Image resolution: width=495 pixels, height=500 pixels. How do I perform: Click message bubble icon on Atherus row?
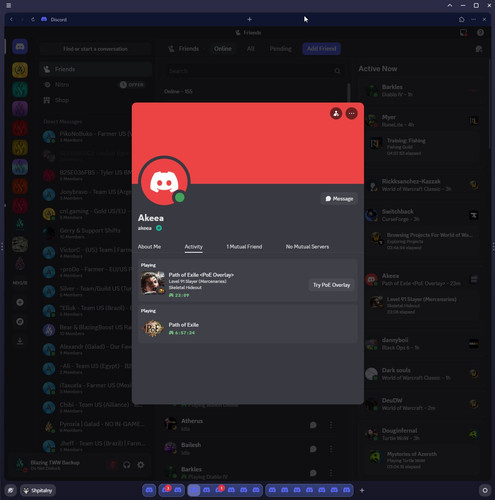pos(313,425)
